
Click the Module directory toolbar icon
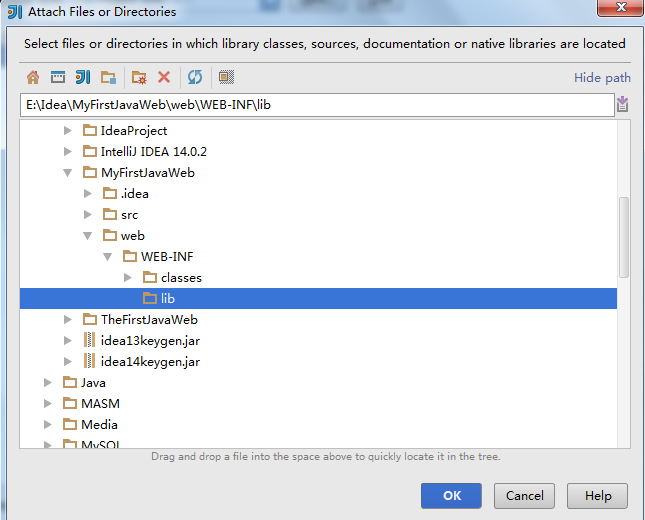(x=109, y=77)
